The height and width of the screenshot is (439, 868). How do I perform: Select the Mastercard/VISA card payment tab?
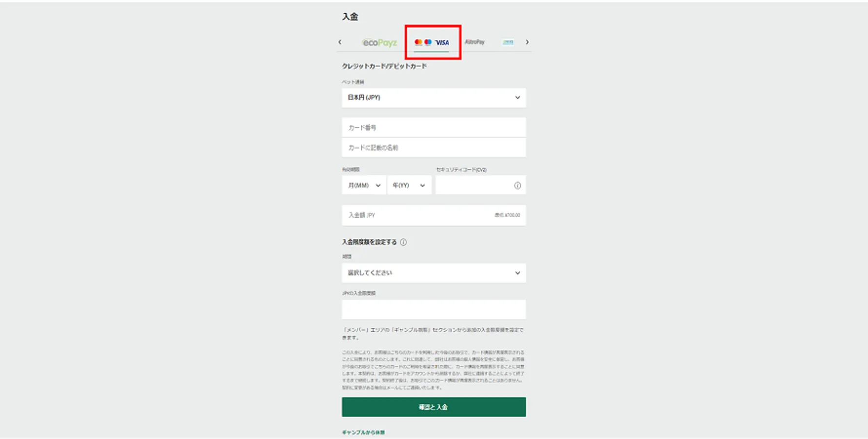point(432,42)
